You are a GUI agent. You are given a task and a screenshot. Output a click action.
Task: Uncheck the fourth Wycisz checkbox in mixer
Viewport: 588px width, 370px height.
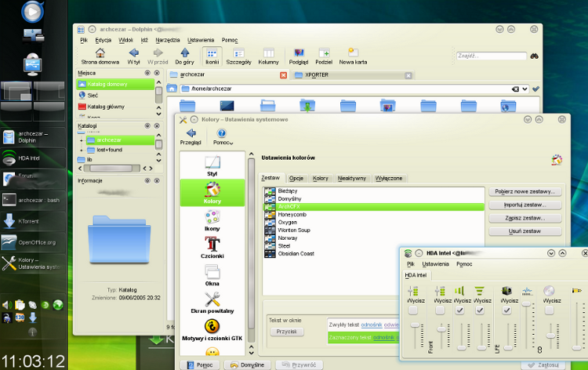click(x=480, y=310)
